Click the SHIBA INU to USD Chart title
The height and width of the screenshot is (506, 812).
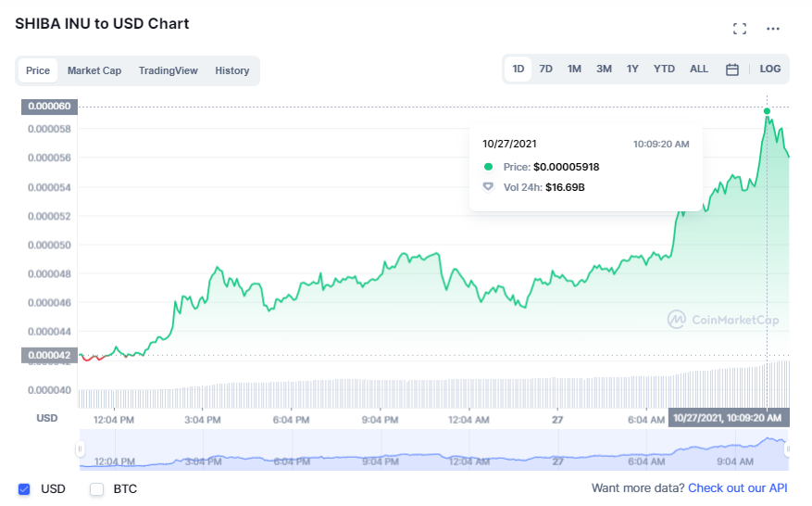(x=102, y=24)
